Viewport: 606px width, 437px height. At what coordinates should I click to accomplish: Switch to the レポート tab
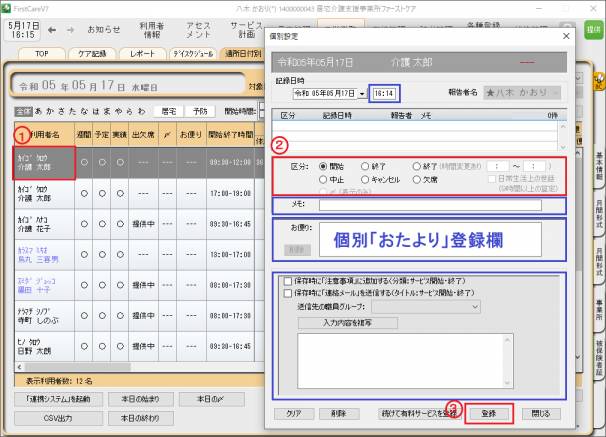(143, 53)
